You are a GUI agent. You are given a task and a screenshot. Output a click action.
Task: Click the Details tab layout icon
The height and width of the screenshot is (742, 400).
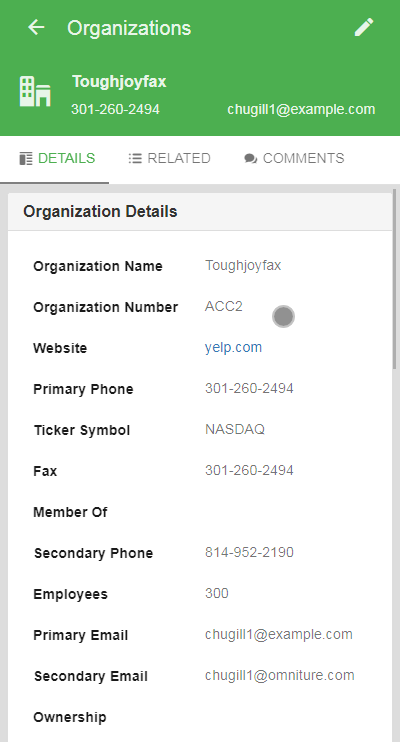pyautogui.click(x=26, y=159)
